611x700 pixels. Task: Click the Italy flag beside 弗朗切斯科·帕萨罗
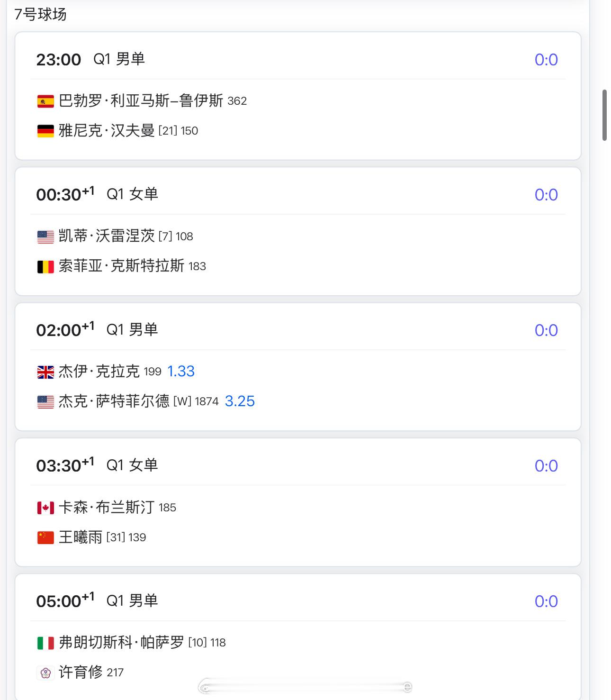coord(45,643)
